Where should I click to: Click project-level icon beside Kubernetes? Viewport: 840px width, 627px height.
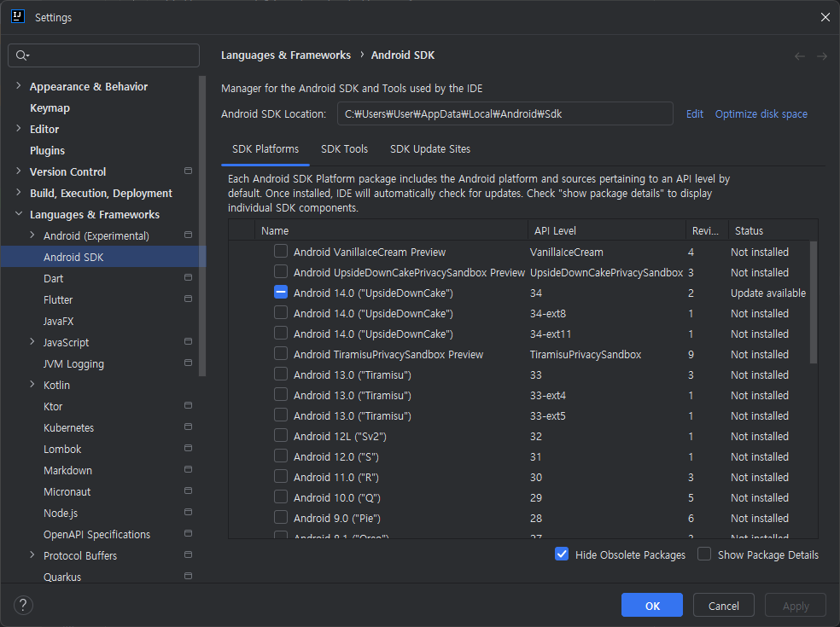click(x=188, y=427)
